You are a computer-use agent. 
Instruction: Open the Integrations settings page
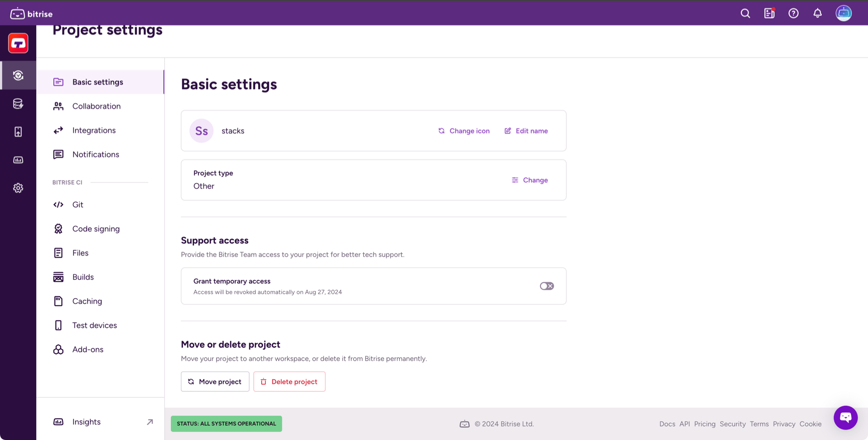[93, 130]
